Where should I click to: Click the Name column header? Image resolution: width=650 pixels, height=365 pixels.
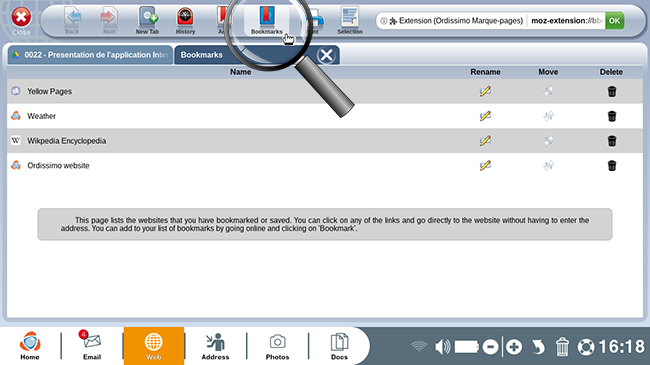click(240, 72)
